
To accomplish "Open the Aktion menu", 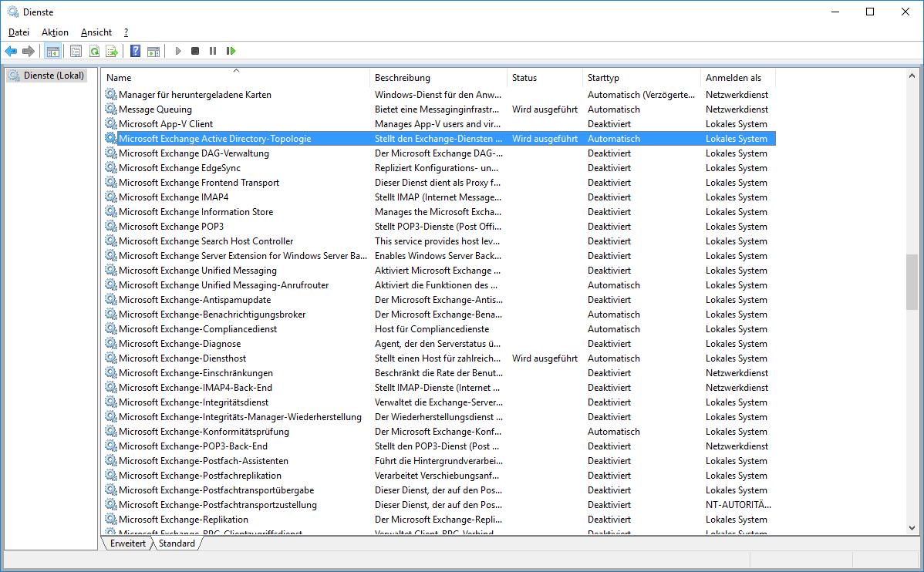I will point(55,32).
